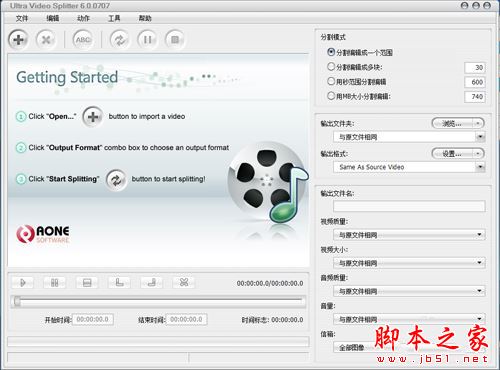Click the MB size field showing 740
Image resolution: width=500 pixels, height=370 pixels.
click(x=475, y=97)
